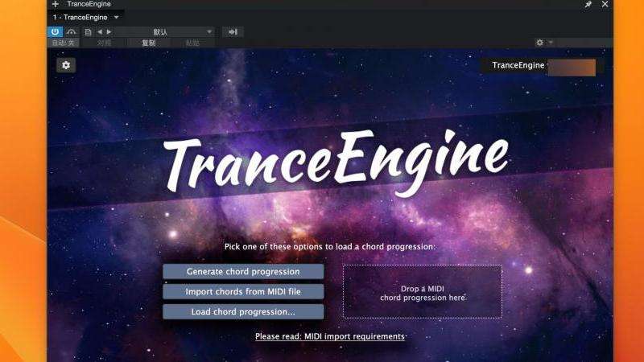Toggle the blue plugin power bypass button
The width and height of the screenshot is (644, 362).
[55, 31]
